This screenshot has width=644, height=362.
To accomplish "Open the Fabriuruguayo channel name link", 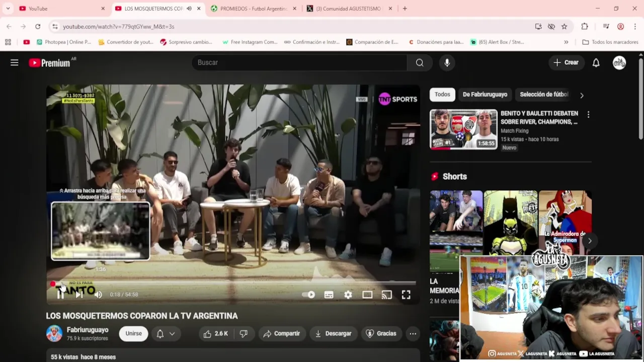I will (x=88, y=330).
